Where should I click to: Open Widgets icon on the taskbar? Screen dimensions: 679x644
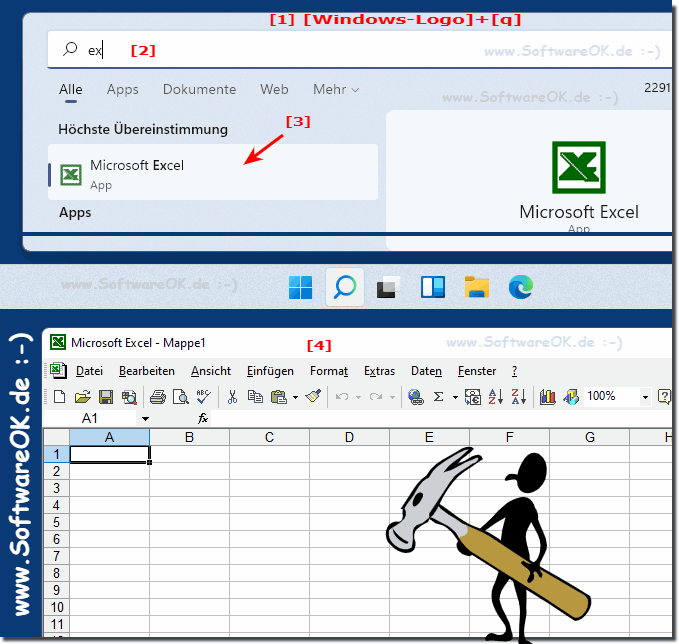(433, 288)
